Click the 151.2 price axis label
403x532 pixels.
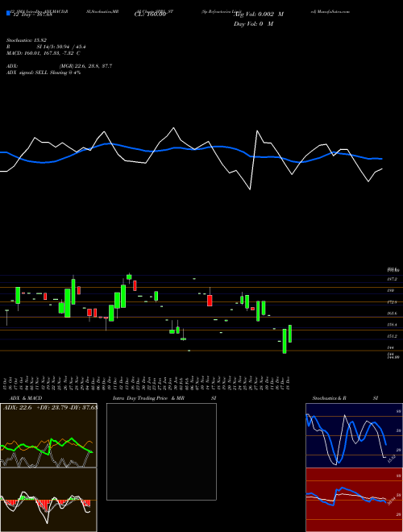[391, 336]
